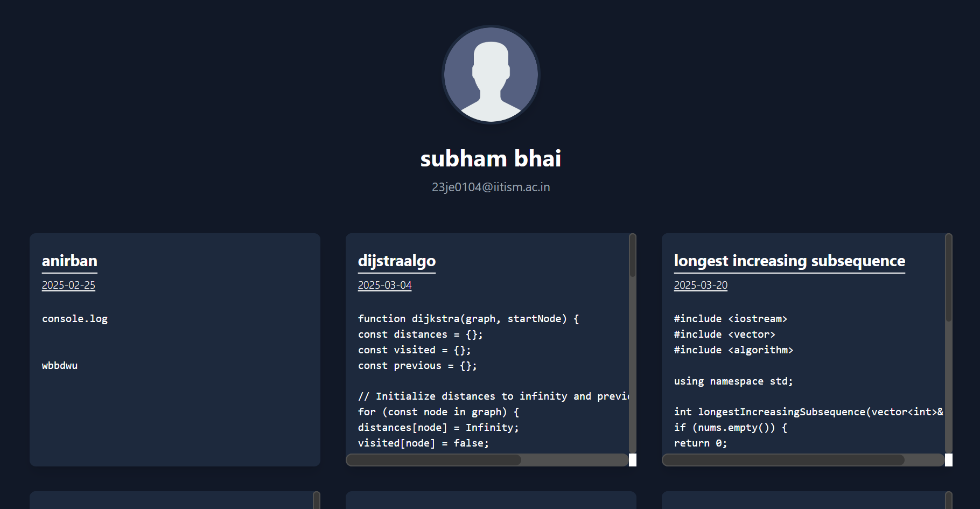Click the dijstraalgo card vertical scrollbar

(633, 256)
